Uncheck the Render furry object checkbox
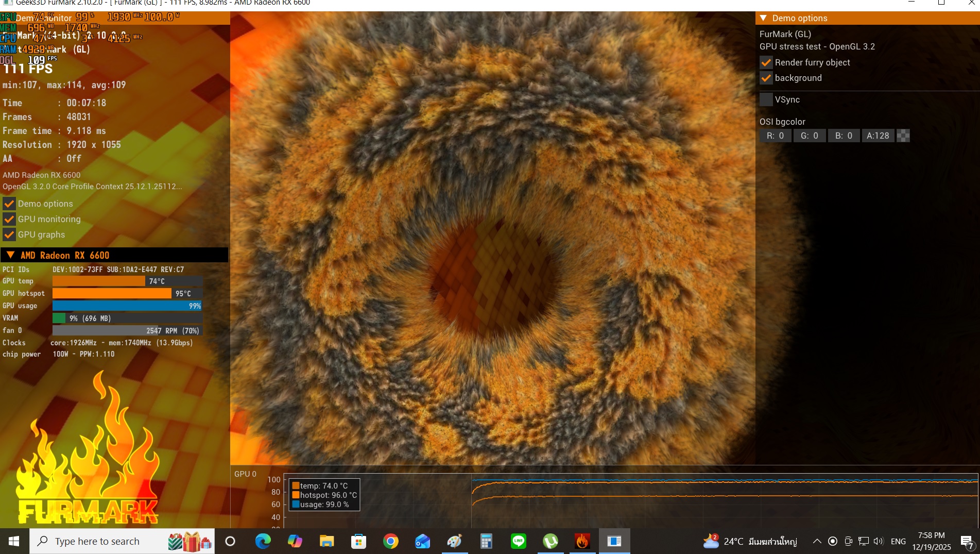This screenshot has height=554, width=980. [x=766, y=62]
